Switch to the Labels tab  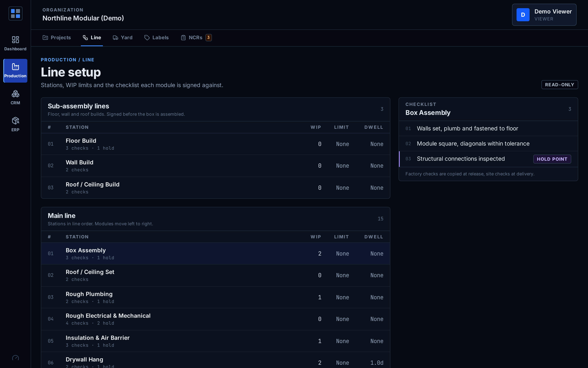[x=156, y=37]
